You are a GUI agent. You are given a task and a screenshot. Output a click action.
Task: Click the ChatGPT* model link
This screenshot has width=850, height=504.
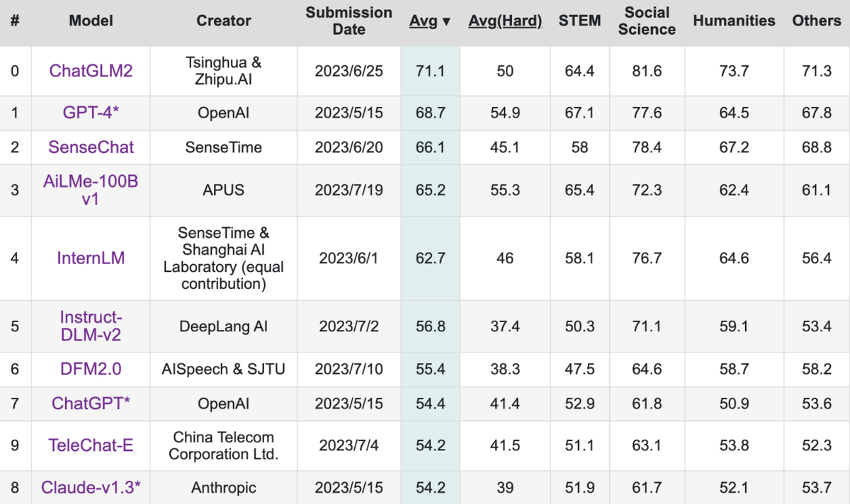click(91, 403)
